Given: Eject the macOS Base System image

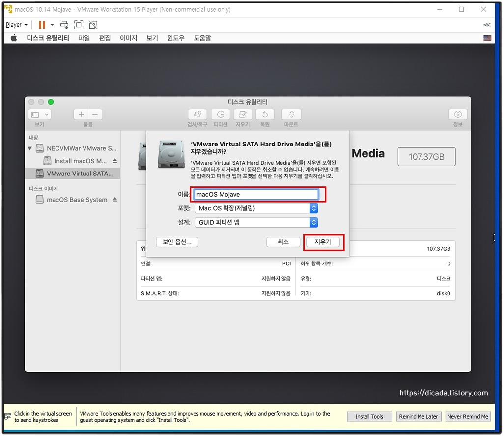Looking at the screenshot, I should [x=115, y=200].
